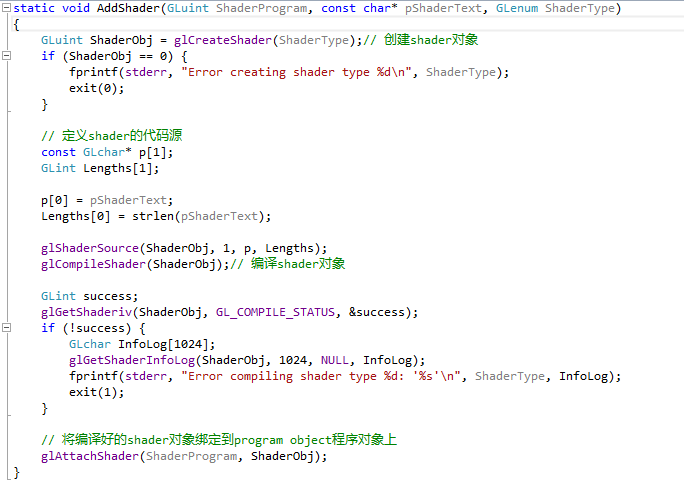Click 'InfoLog' last argument of compiling fprintf
The height and width of the screenshot is (480, 684).
[584, 376]
